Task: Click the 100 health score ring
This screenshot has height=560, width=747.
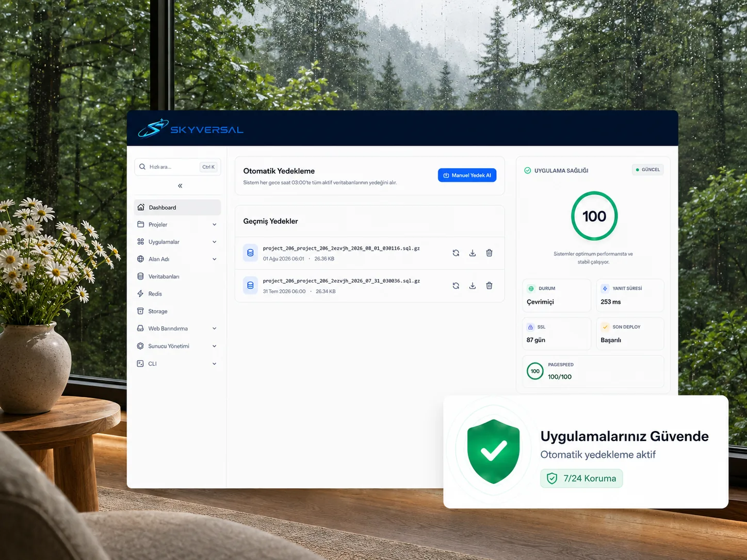Action: coord(594,216)
